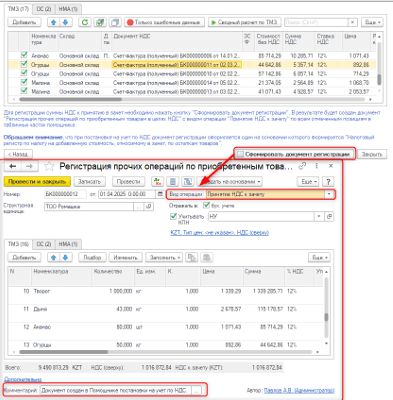Click the Провести button
Screen dimensions: 393x400
(x=128, y=182)
